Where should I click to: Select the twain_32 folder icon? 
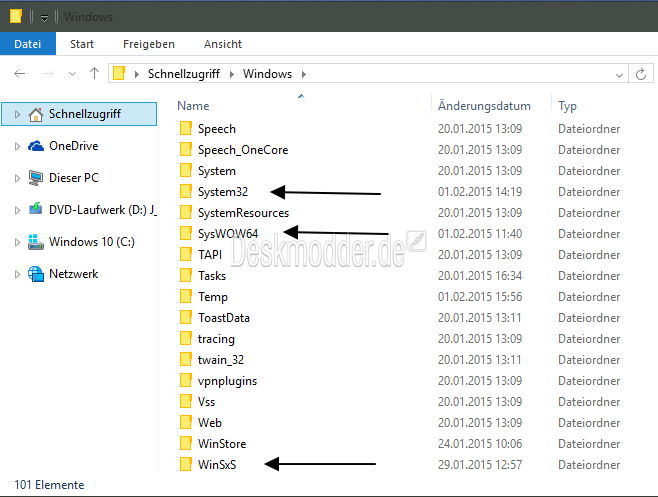[186, 359]
